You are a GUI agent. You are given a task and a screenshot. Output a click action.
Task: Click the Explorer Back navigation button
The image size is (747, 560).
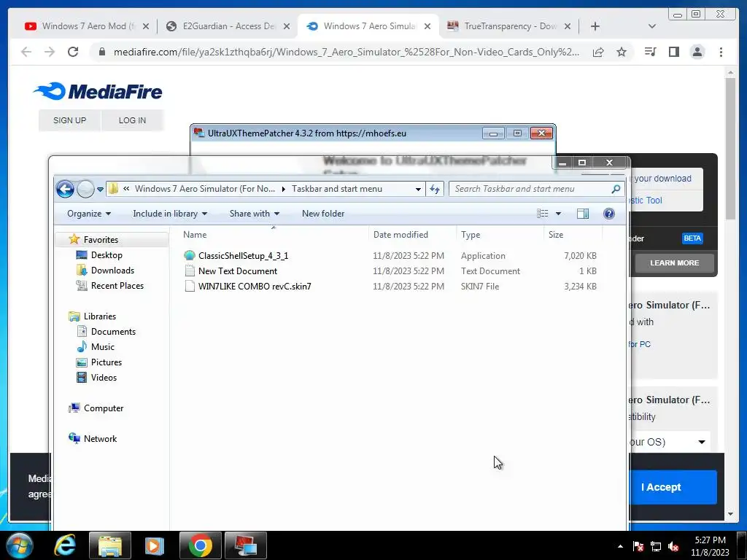pyautogui.click(x=65, y=189)
